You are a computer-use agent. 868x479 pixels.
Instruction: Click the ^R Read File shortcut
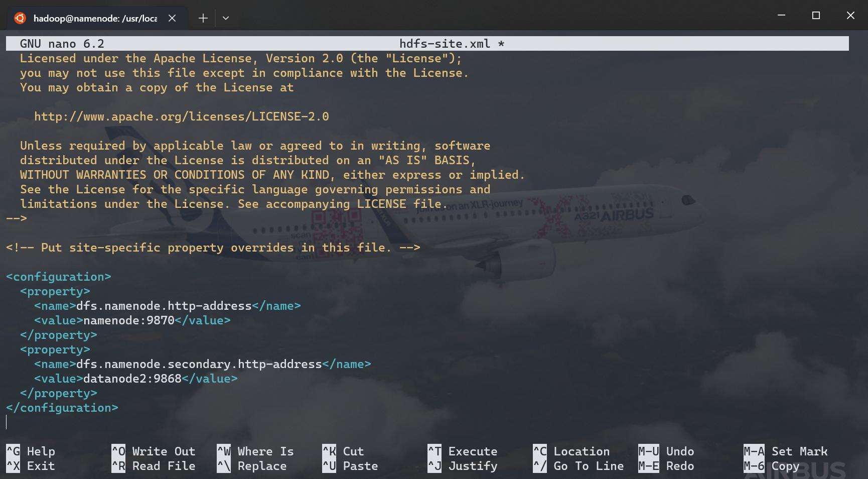(154, 466)
